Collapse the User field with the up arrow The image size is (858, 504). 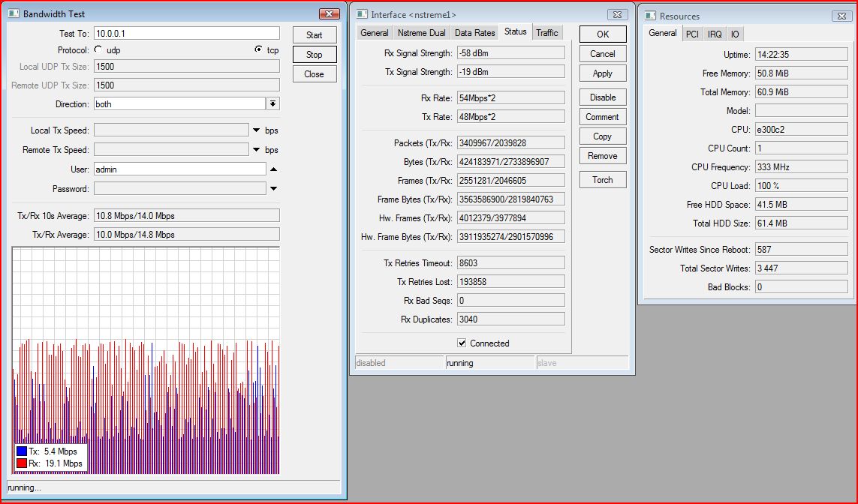click(273, 169)
